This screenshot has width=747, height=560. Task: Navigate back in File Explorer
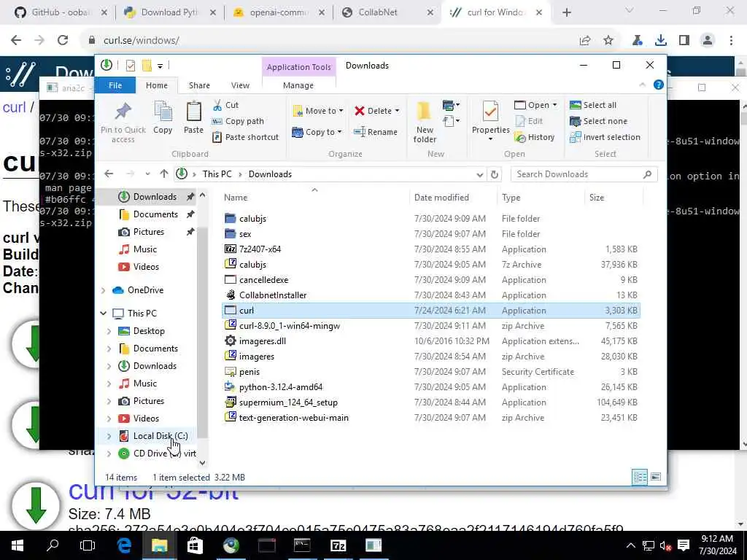click(109, 174)
